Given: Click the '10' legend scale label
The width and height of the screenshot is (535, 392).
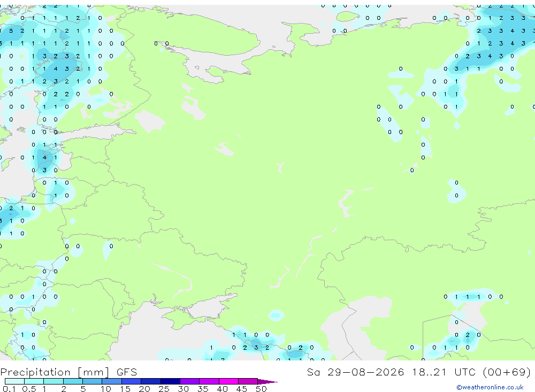Looking at the screenshot, I should [105, 389].
